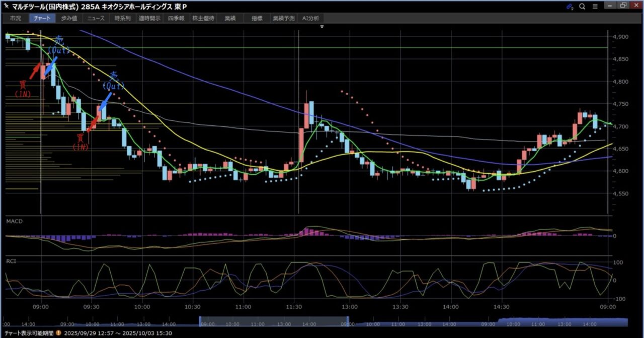The image size is (644, 338).
Task: Select the ニュース tab
Action: (x=96, y=18)
